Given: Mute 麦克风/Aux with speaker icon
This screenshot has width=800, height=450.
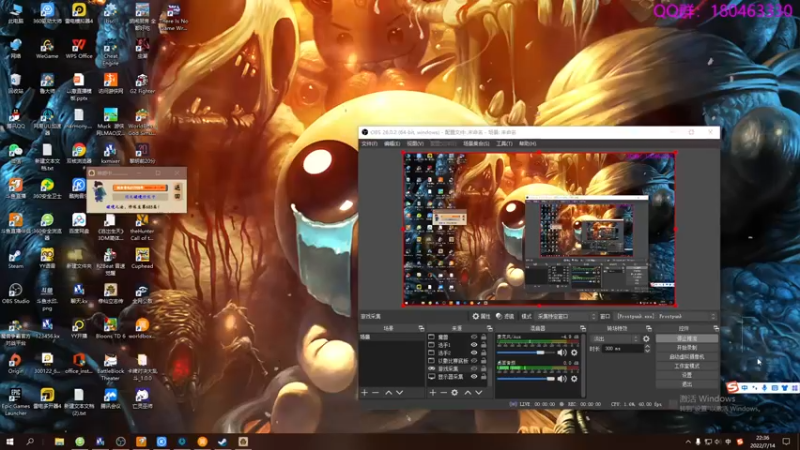Looking at the screenshot, I should (562, 353).
